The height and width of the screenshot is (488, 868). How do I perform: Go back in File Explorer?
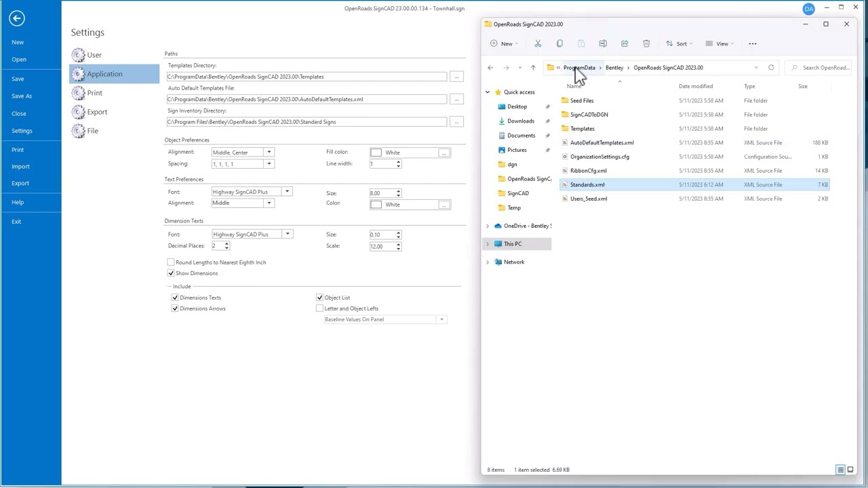pos(490,68)
